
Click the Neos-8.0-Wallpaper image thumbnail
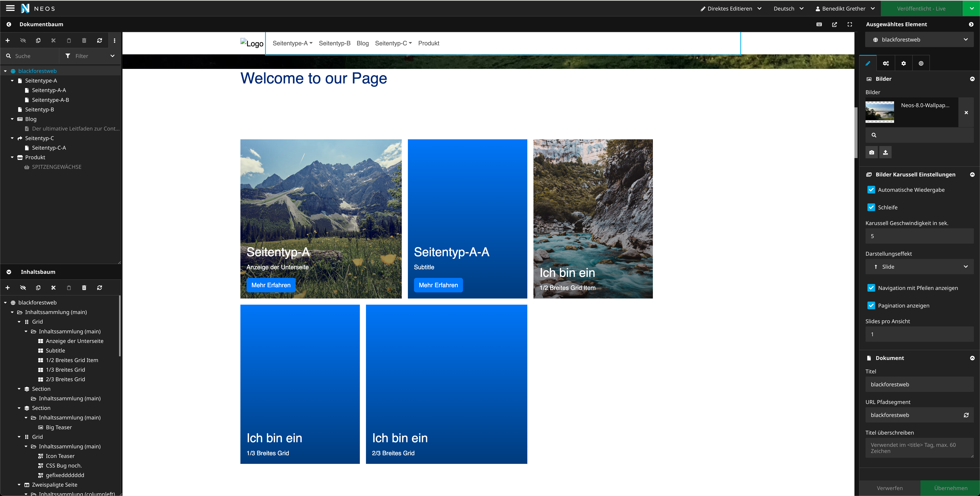(880, 112)
